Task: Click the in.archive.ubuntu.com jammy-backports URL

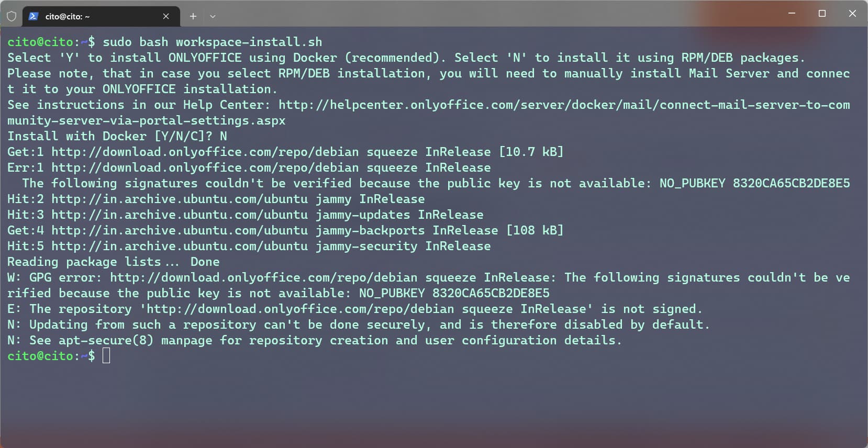Action: [x=180, y=230]
